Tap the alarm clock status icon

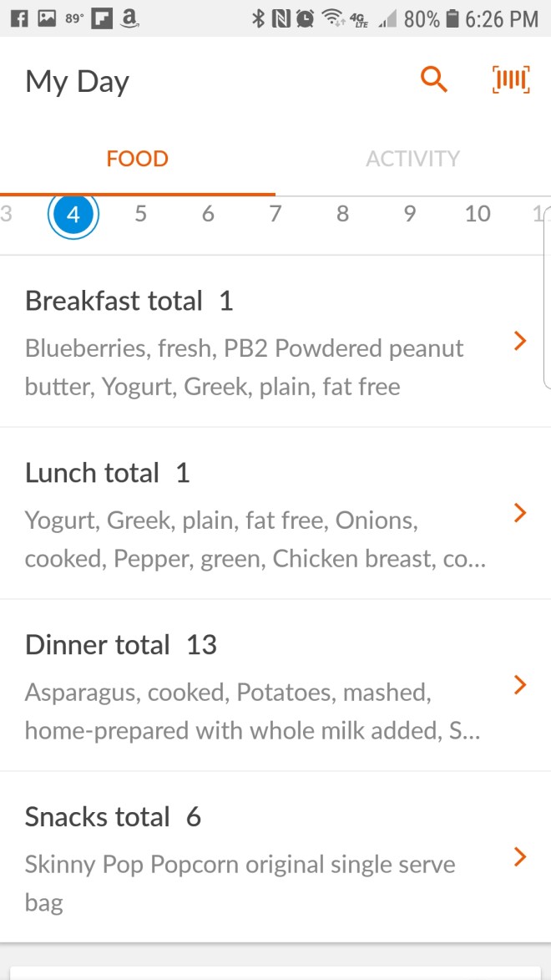tap(306, 18)
